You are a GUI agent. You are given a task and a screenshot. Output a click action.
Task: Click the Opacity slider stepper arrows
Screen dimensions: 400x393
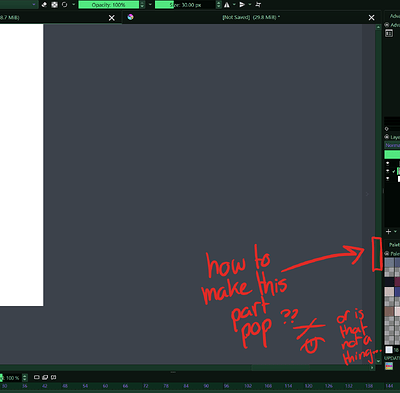coord(143,5)
